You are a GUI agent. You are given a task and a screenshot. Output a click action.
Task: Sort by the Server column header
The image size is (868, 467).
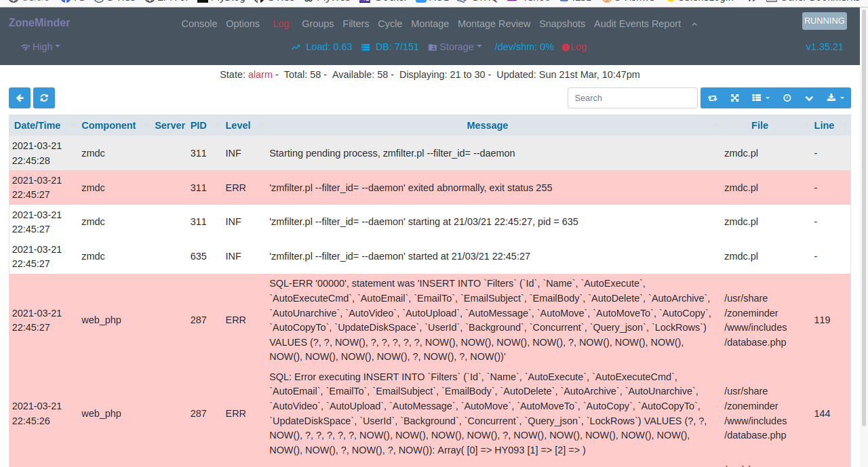coord(170,125)
